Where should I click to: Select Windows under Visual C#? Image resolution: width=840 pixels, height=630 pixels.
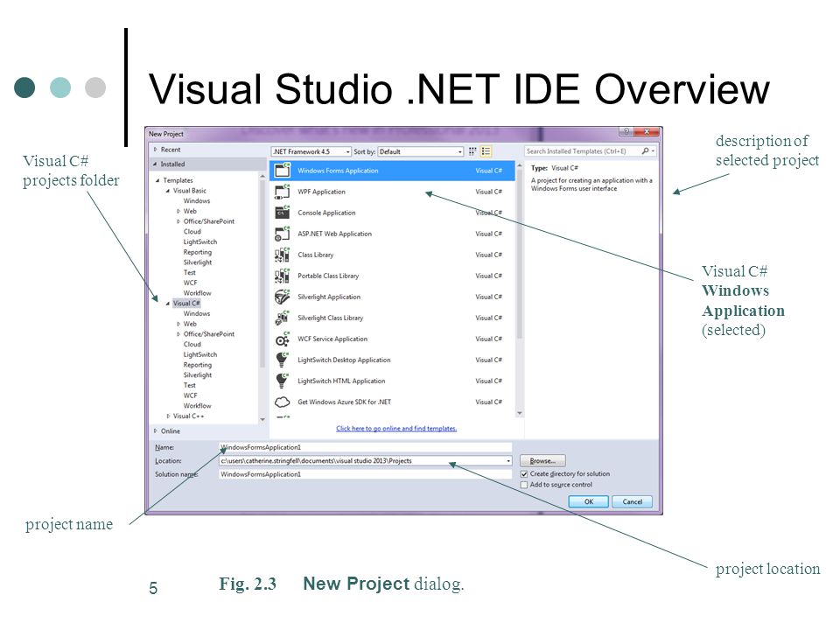[x=197, y=313]
